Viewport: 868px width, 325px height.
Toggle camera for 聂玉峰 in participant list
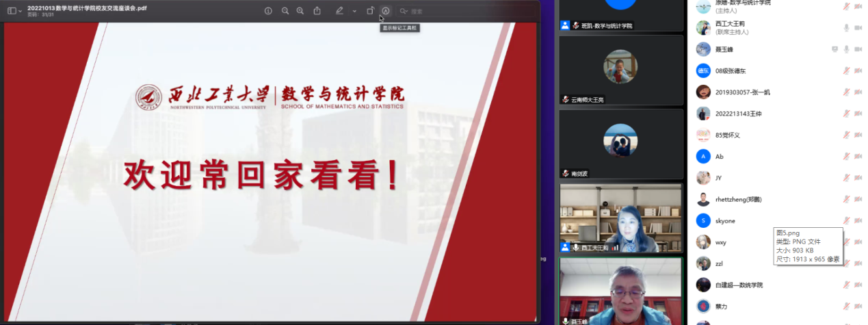click(858, 49)
